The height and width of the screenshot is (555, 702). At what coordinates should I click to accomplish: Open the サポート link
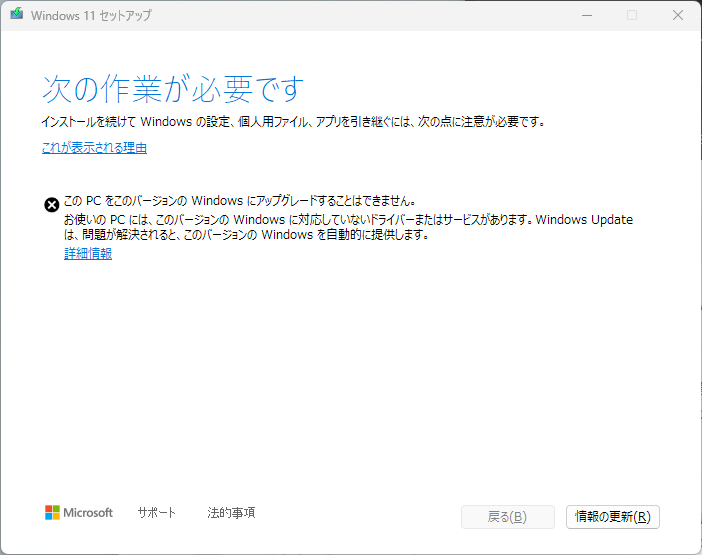click(x=156, y=512)
